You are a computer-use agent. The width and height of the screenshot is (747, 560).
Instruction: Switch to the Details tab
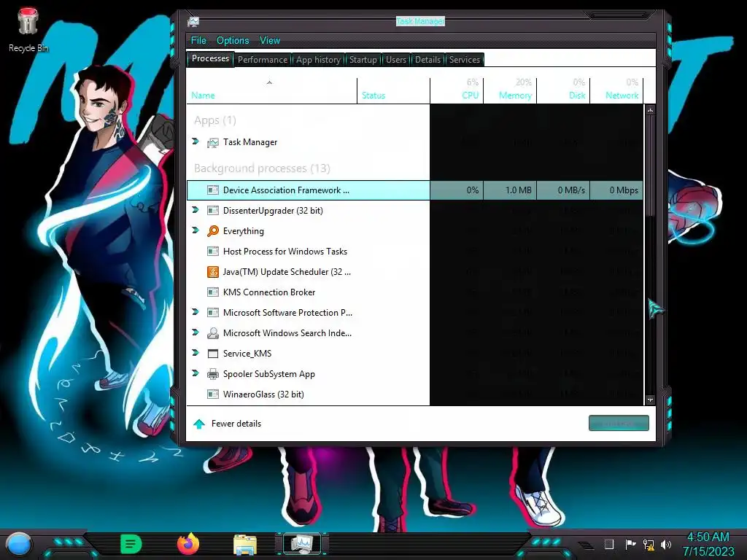(427, 60)
